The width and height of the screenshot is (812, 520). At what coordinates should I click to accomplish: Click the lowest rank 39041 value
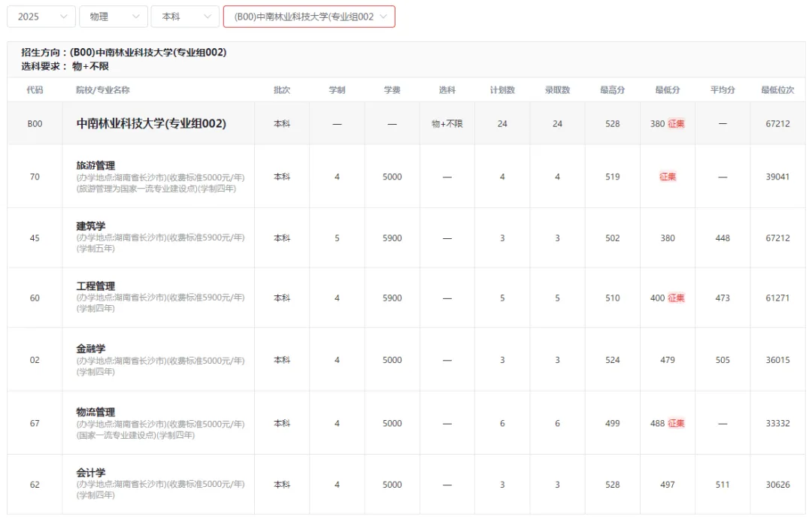tap(778, 177)
